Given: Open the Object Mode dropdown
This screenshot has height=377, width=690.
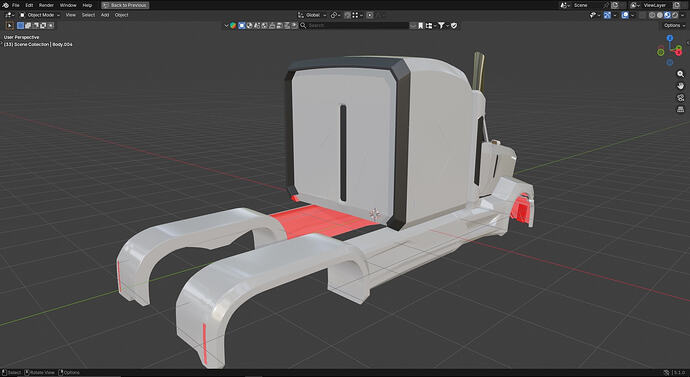Looking at the screenshot, I should tap(39, 15).
